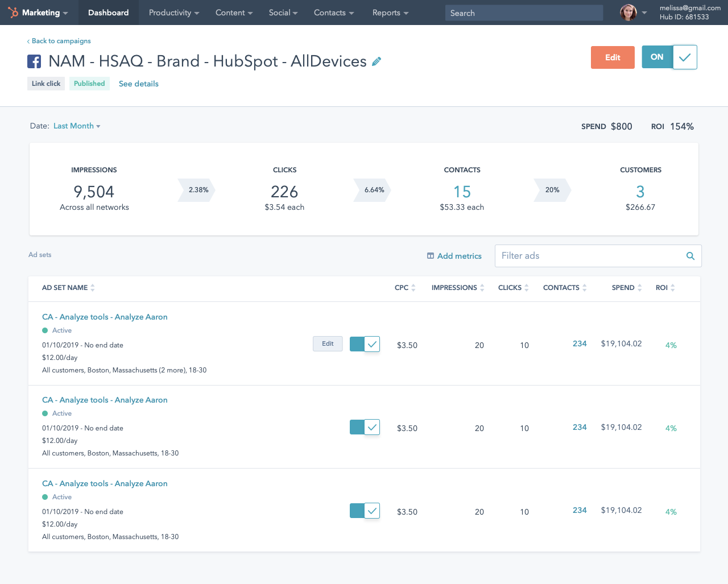
Task: Click the columns icon beside Add metrics
Action: 431,256
